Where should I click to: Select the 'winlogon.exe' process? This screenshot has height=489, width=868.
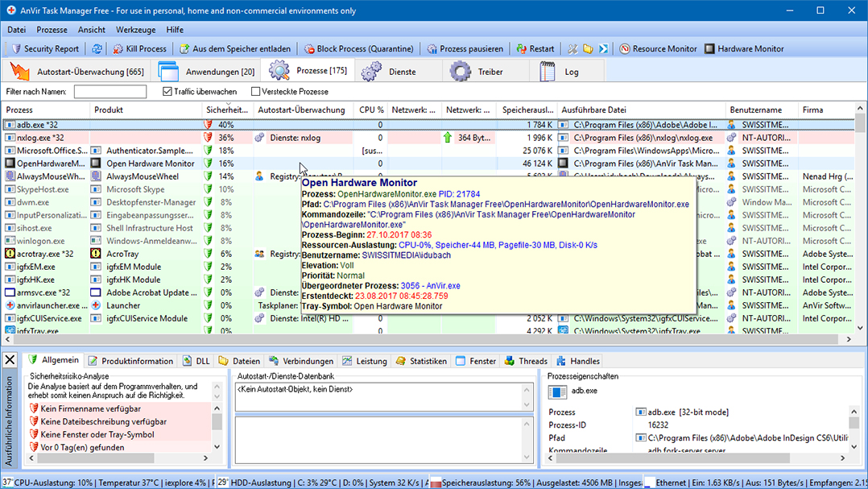pos(40,241)
